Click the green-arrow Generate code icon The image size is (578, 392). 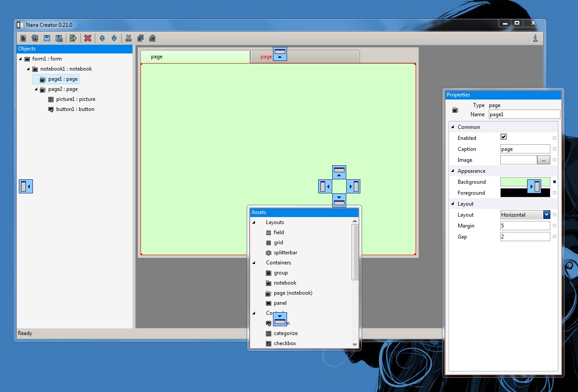click(x=73, y=38)
